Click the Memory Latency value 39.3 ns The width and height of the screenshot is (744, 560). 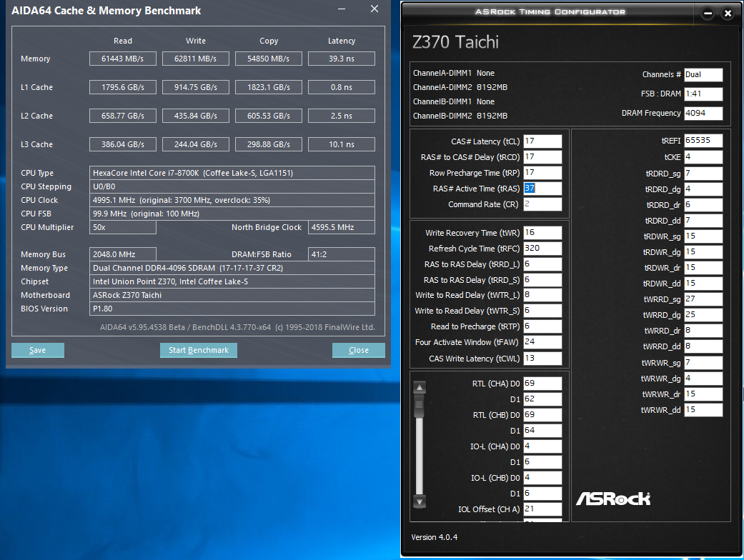(342, 59)
